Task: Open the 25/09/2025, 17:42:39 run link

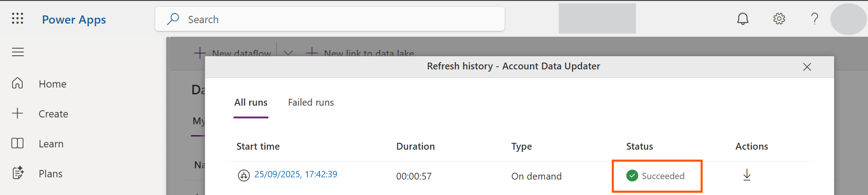Action: [296, 174]
